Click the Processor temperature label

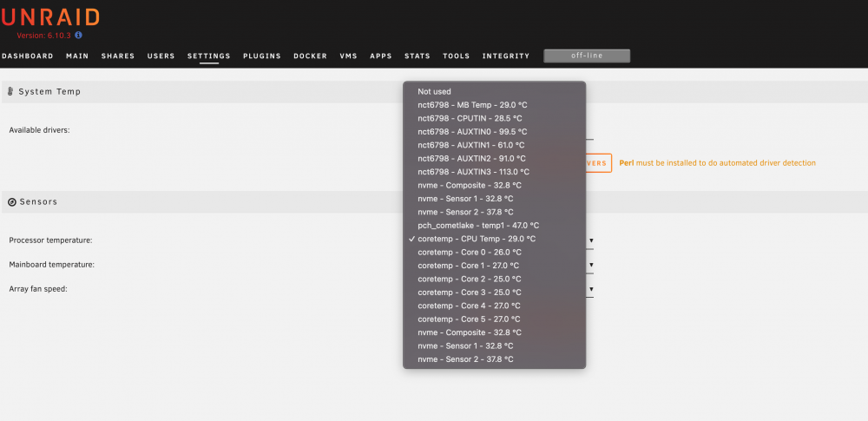click(x=50, y=240)
